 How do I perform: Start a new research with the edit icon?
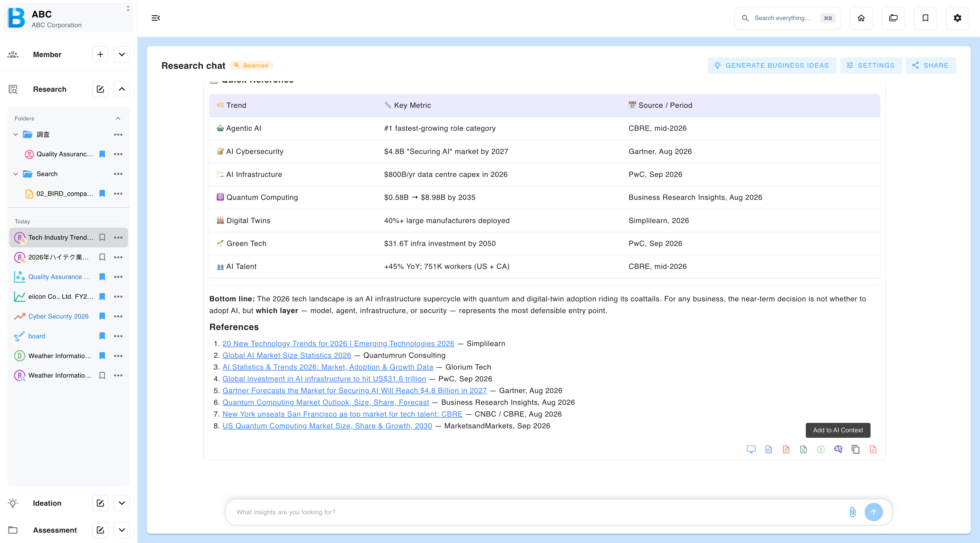click(x=100, y=89)
